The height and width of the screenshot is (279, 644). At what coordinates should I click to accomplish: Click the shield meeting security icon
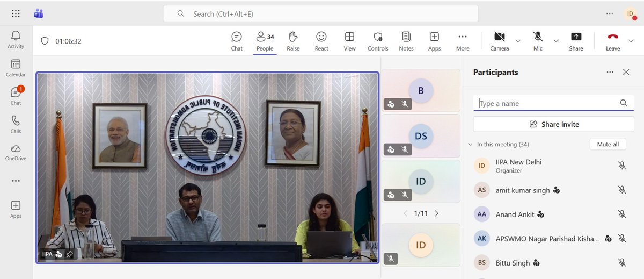point(45,41)
